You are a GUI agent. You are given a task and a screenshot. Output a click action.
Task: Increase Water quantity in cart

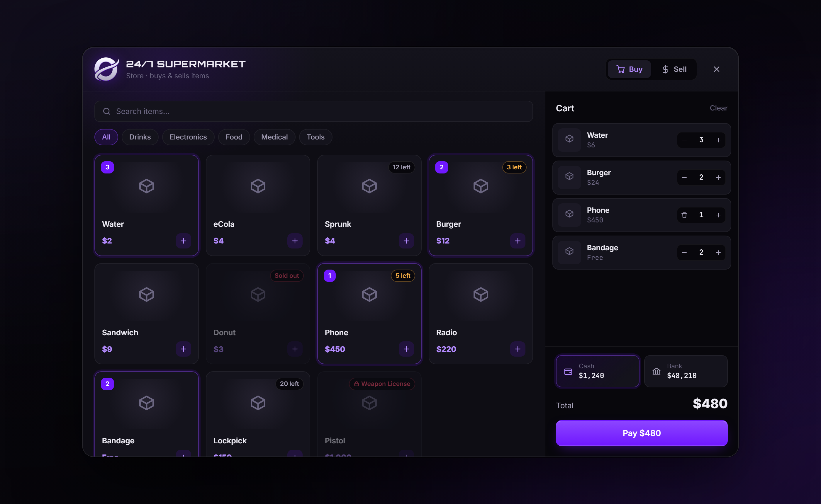tap(718, 140)
